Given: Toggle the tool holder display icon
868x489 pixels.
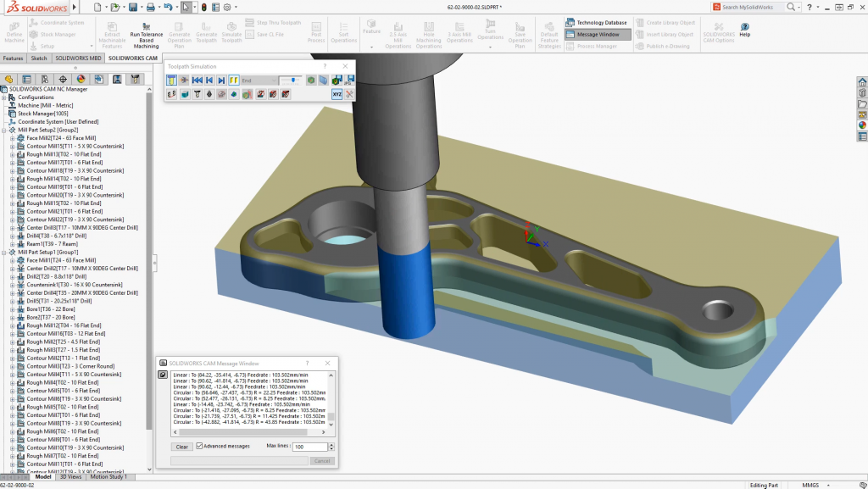Looking at the screenshot, I should coord(209,95).
